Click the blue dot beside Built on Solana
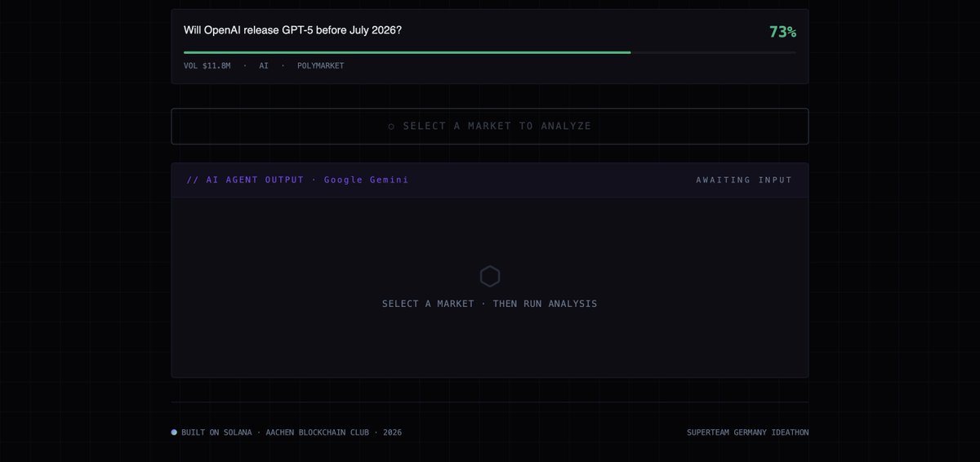The image size is (980, 462). [174, 432]
